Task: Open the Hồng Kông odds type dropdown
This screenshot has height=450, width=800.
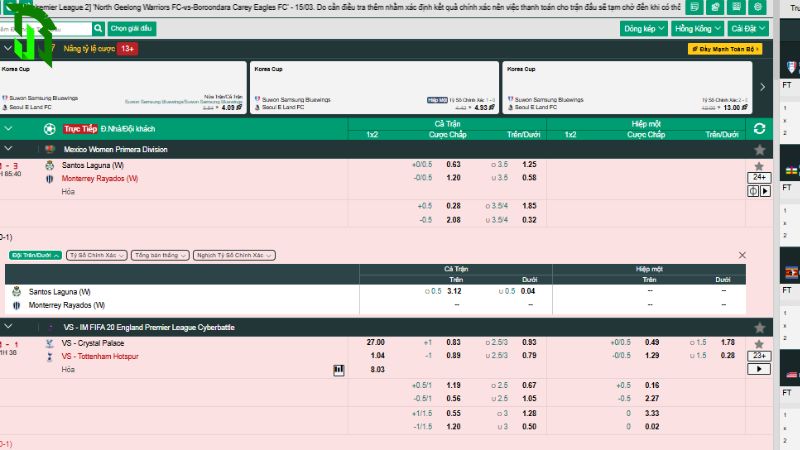Action: [x=697, y=29]
